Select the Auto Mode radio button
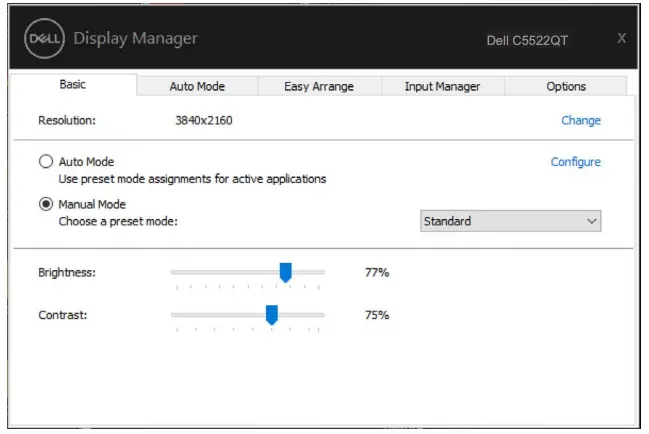The width and height of the screenshot is (649, 434). click(x=46, y=161)
